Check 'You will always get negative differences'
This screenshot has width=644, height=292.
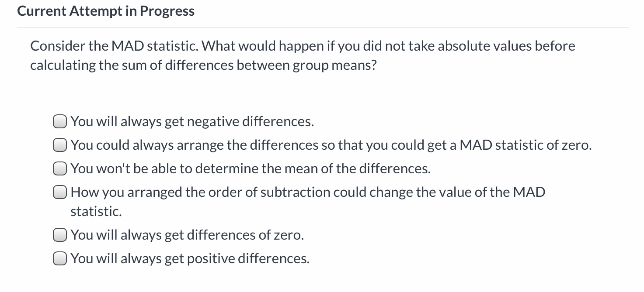tap(59, 121)
